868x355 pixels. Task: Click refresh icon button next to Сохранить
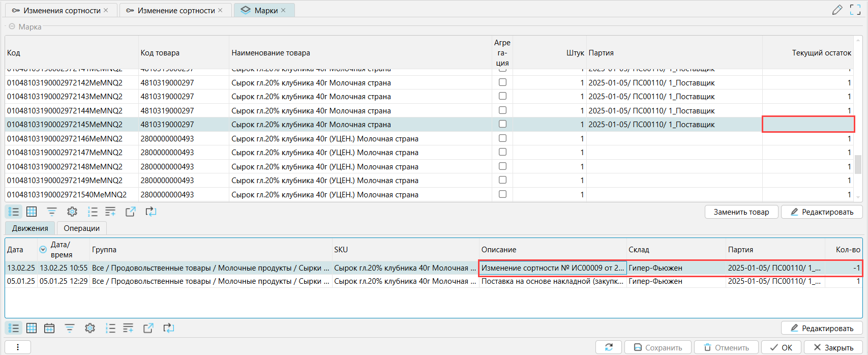609,347
